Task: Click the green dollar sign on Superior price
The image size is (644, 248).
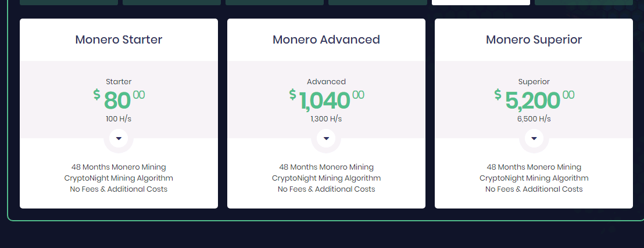Action: pyautogui.click(x=498, y=95)
